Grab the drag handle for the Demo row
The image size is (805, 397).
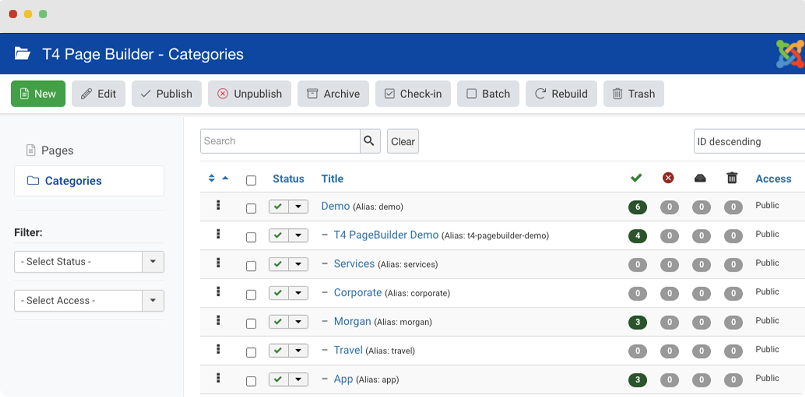[218, 205]
